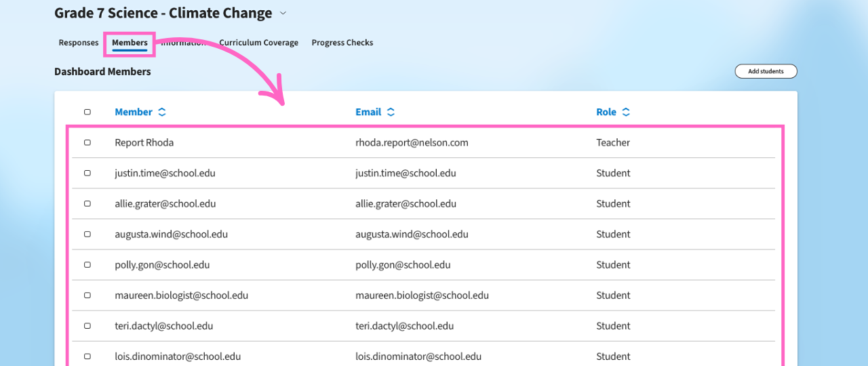Click the Grade 7 Science - Climate Change title
Screen dimensions: 868x366
tap(163, 13)
